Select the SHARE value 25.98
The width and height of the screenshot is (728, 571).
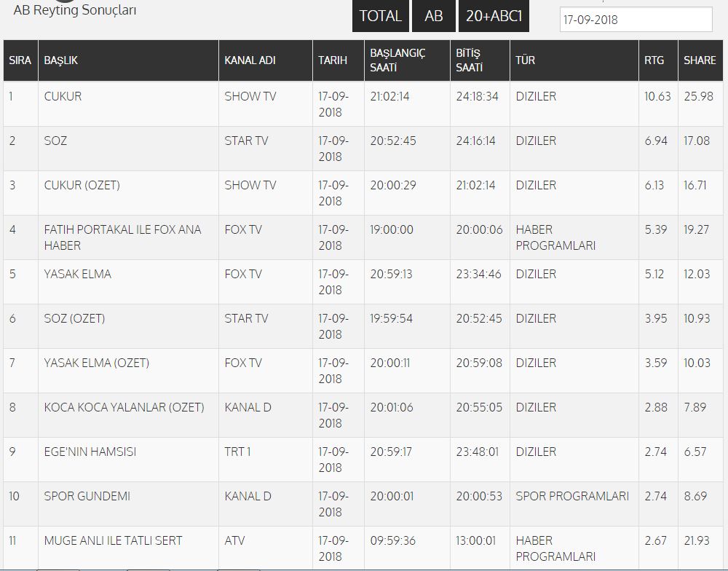coord(698,96)
